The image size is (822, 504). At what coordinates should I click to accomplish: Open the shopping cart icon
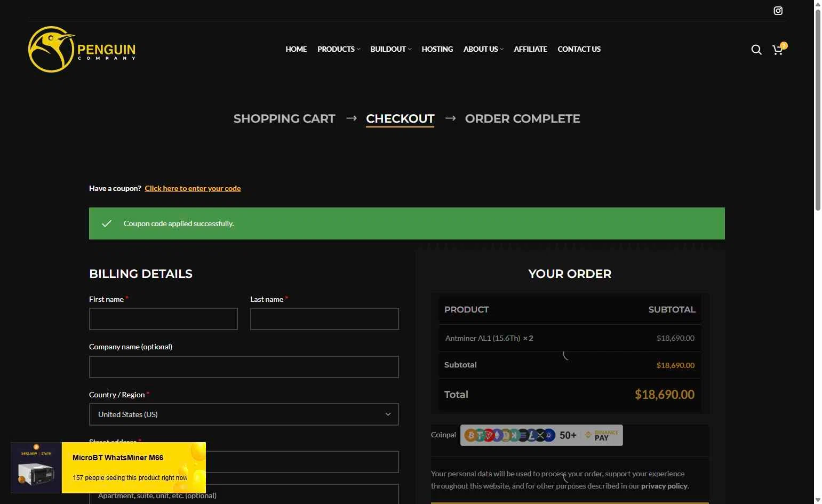click(778, 50)
